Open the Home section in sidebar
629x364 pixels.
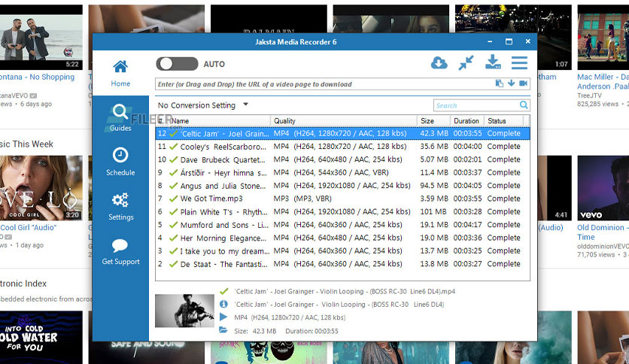coord(120,74)
